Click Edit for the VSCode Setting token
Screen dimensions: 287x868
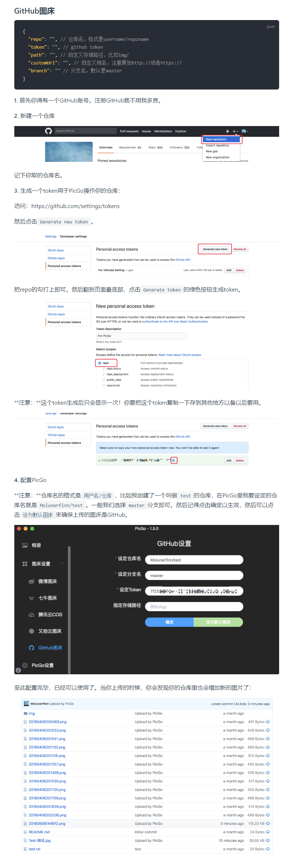[229, 270]
